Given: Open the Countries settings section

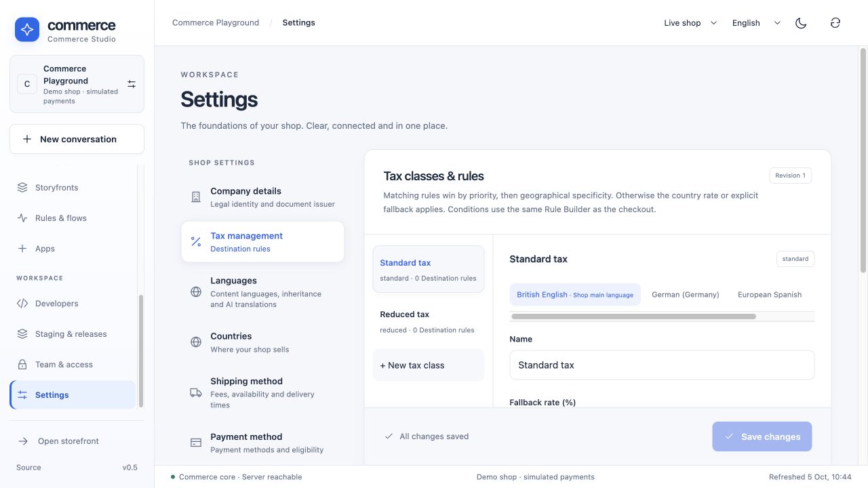Looking at the screenshot, I should (x=262, y=342).
